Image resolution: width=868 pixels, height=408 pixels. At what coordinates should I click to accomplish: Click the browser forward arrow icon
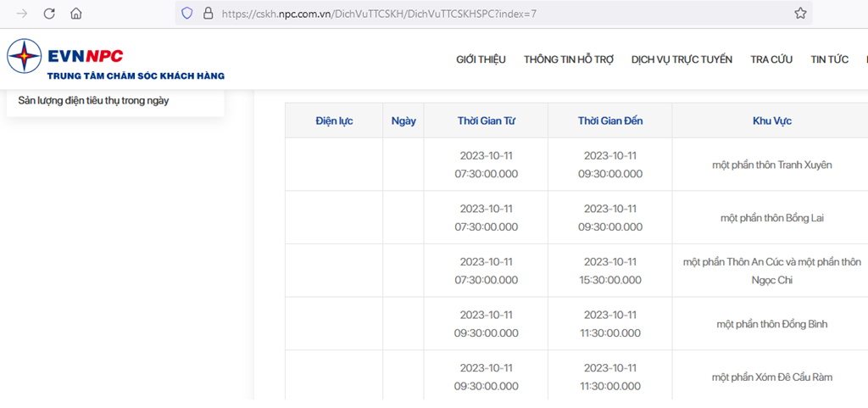click(x=22, y=14)
